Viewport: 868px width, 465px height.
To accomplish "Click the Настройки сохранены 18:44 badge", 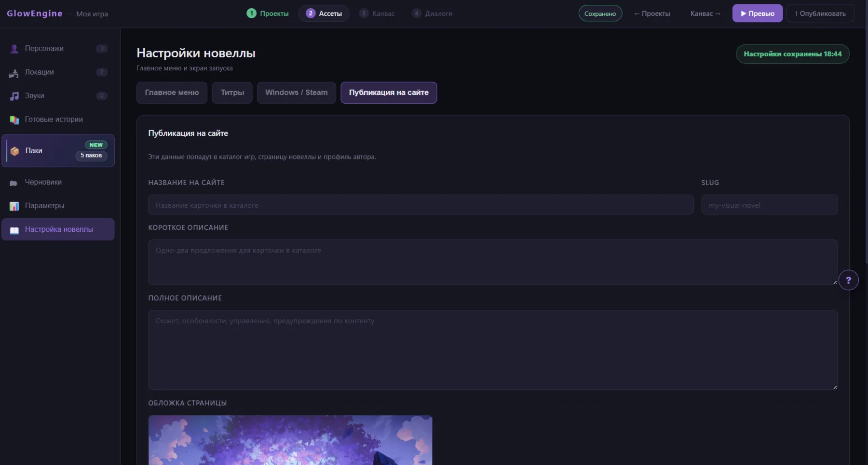I will (792, 54).
